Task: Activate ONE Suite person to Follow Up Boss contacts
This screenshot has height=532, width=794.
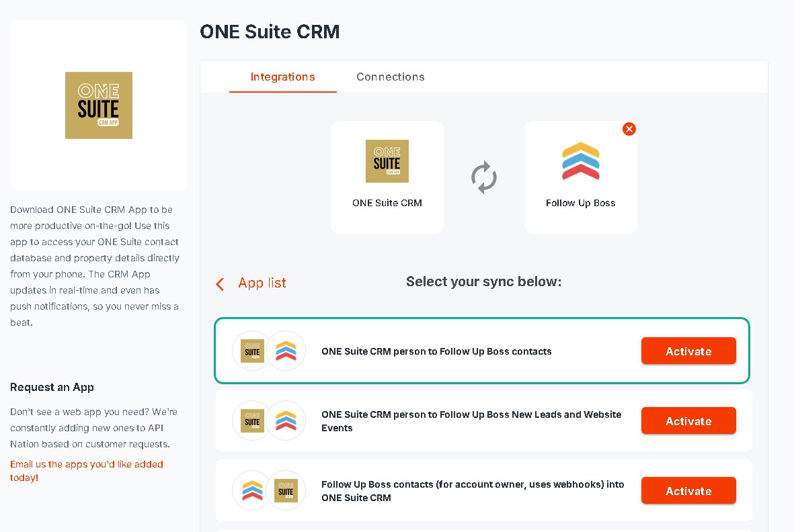Action: (688, 351)
